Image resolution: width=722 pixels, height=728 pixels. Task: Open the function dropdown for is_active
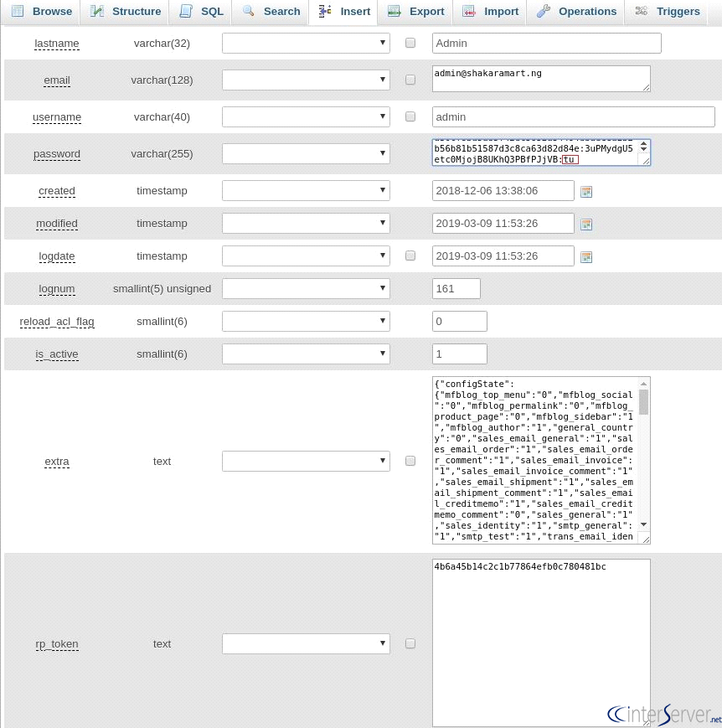pos(305,354)
